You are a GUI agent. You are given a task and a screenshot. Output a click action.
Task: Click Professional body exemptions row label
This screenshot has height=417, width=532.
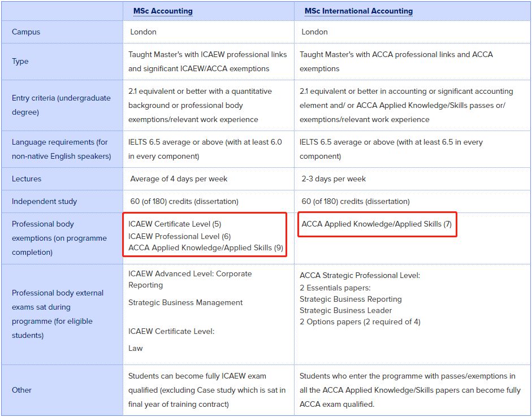pyautogui.click(x=59, y=238)
